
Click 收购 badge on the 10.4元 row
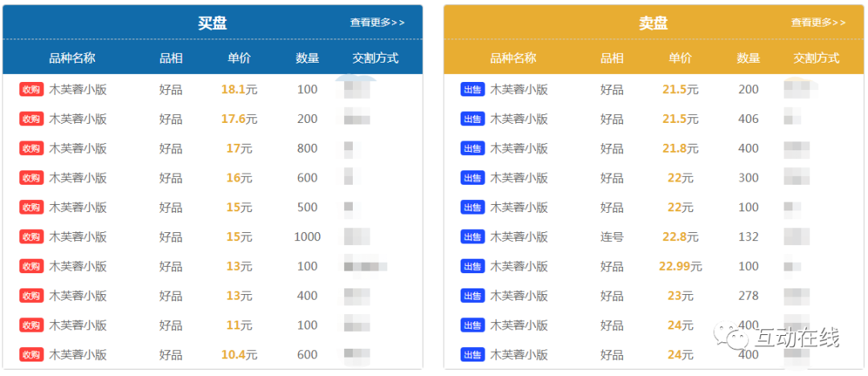point(31,354)
